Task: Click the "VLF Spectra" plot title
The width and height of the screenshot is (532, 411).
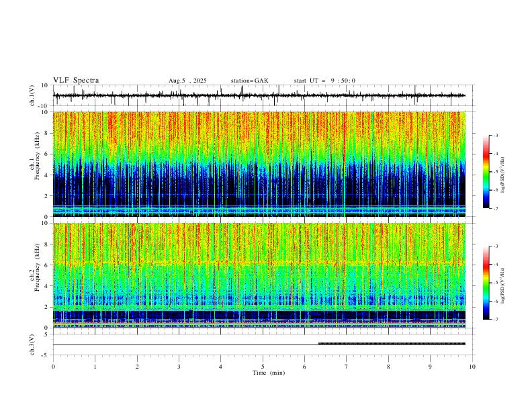Action: 76,81
